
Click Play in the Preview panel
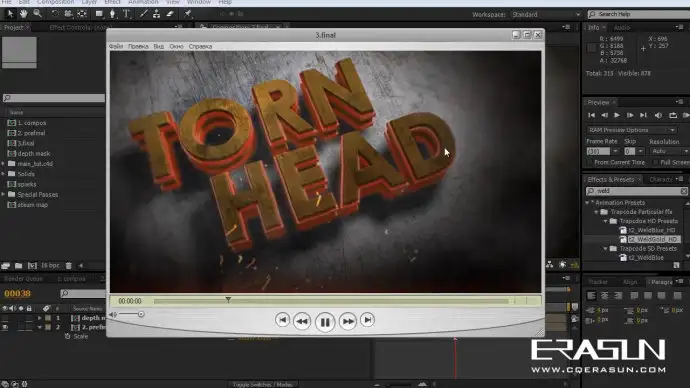coord(617,115)
